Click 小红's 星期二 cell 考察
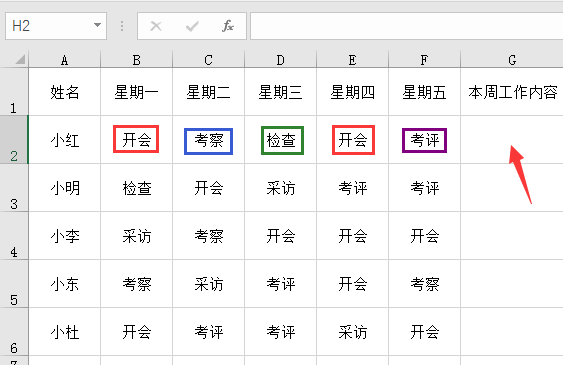 (x=209, y=140)
